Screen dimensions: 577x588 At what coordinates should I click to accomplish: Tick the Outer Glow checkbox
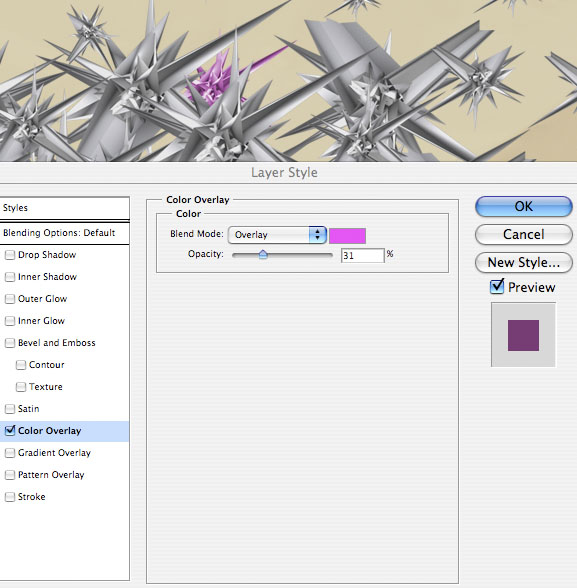coord(10,299)
